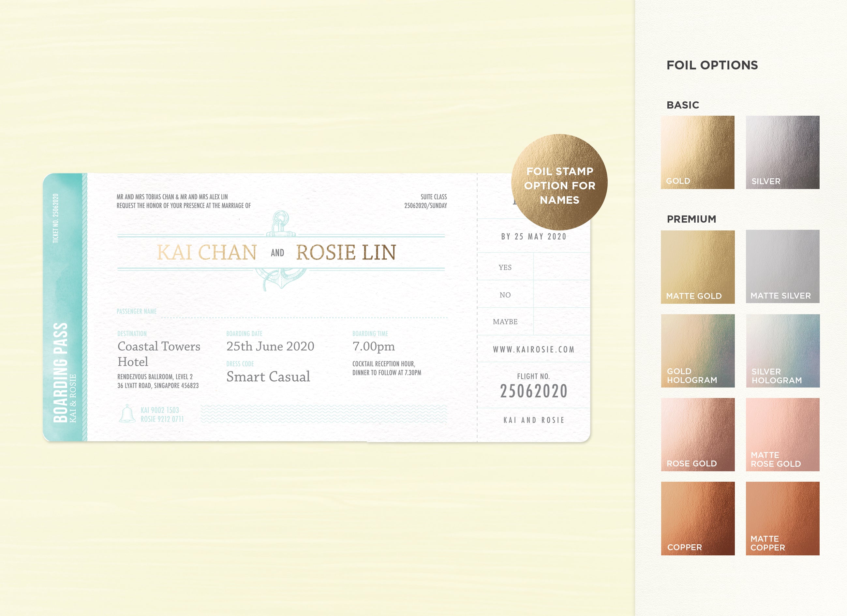Select the Copper foil swatch
The width and height of the screenshot is (847, 616).
(x=697, y=518)
